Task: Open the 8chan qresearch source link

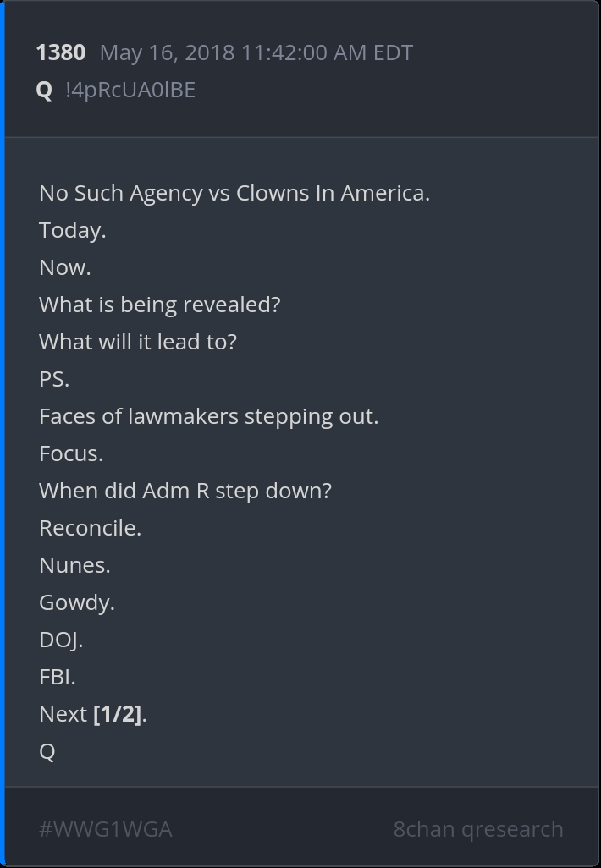Action: click(478, 829)
